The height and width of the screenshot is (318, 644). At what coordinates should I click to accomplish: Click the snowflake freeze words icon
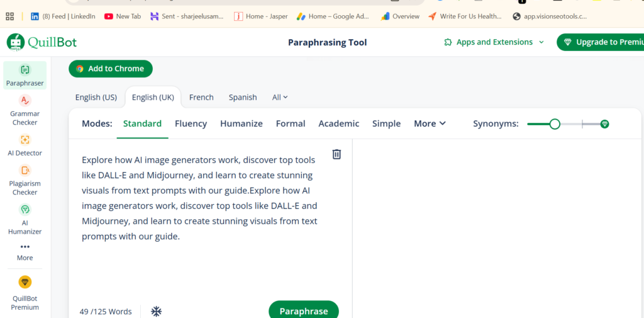(x=156, y=311)
